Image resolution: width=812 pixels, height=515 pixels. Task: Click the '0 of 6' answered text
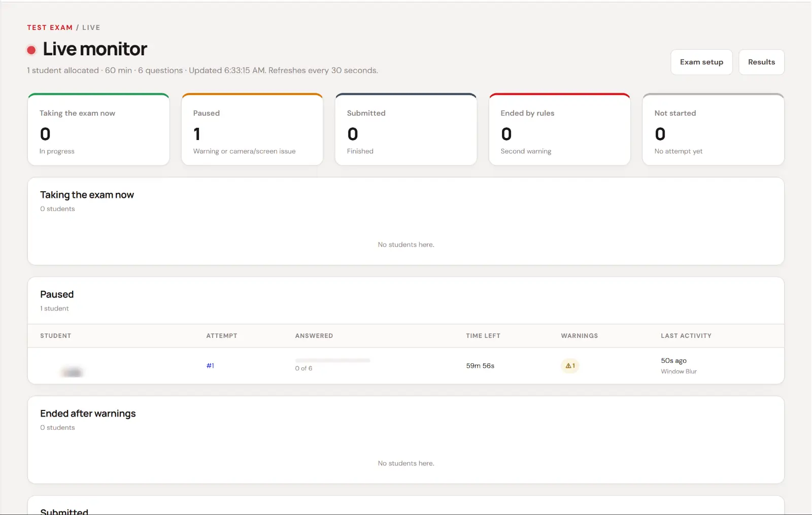coord(303,368)
